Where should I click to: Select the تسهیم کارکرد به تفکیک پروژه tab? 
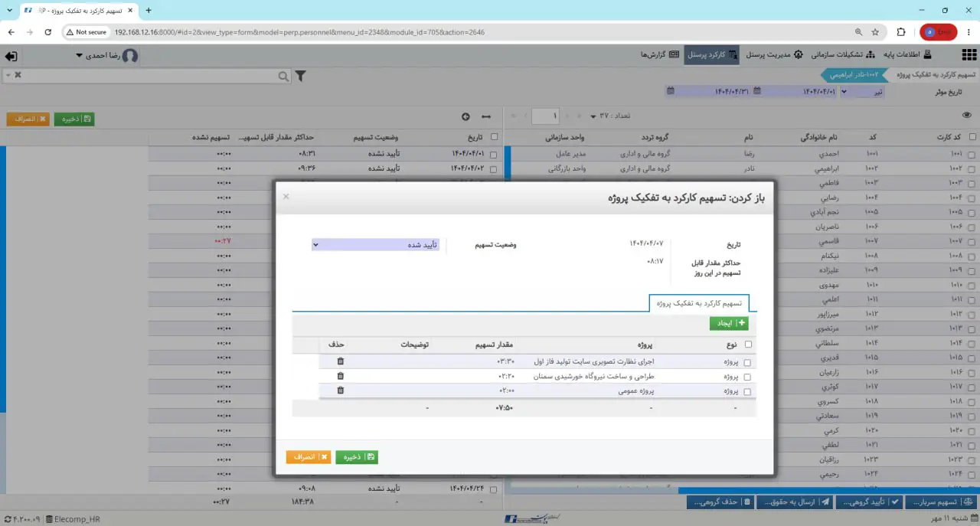pyautogui.click(x=698, y=303)
